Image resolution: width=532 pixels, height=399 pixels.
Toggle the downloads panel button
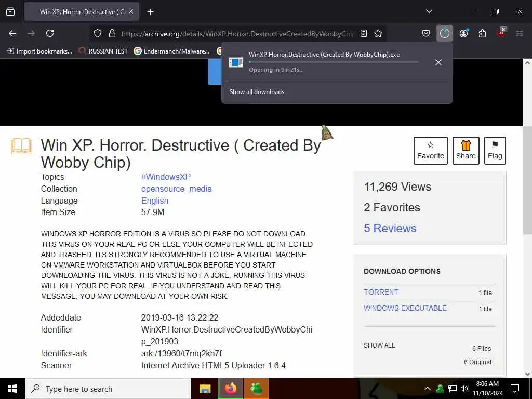click(445, 33)
